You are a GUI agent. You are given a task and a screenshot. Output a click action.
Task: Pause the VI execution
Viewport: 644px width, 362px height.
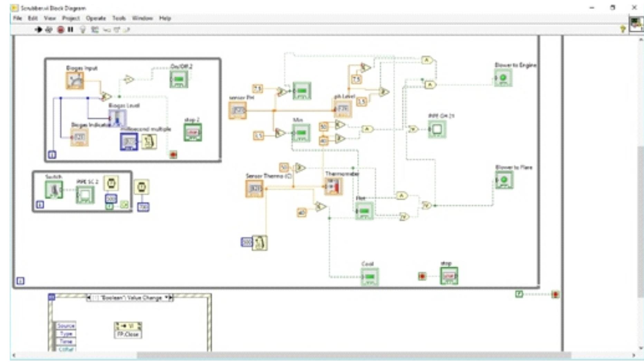pyautogui.click(x=70, y=30)
